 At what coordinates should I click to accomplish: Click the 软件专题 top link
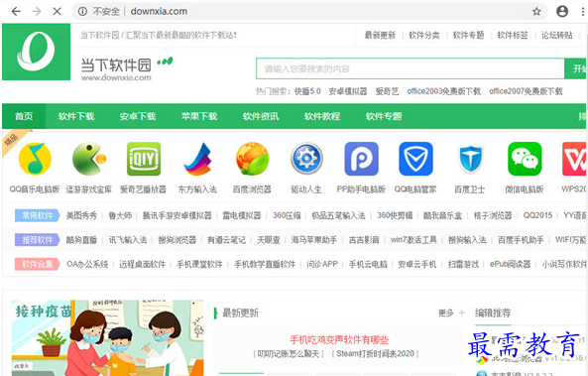[x=468, y=36]
